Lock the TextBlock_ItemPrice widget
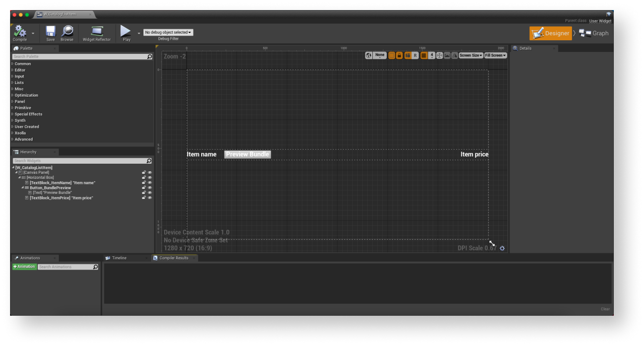This screenshot has height=346, width=644. tap(144, 198)
